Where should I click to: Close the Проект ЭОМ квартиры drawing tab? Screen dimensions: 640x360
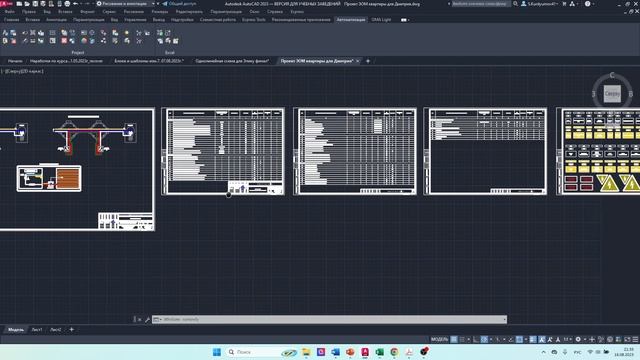(x=358, y=61)
